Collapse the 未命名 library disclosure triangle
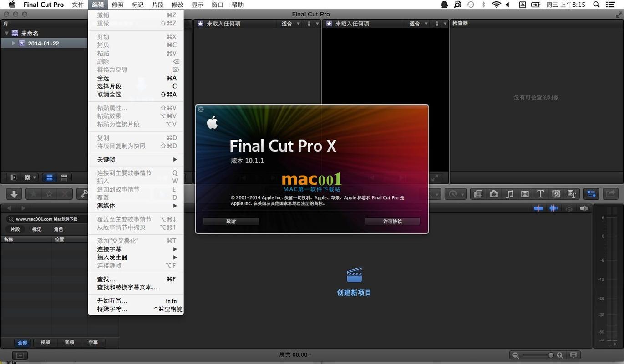Screen dimensions: 624x364 [x=7, y=33]
